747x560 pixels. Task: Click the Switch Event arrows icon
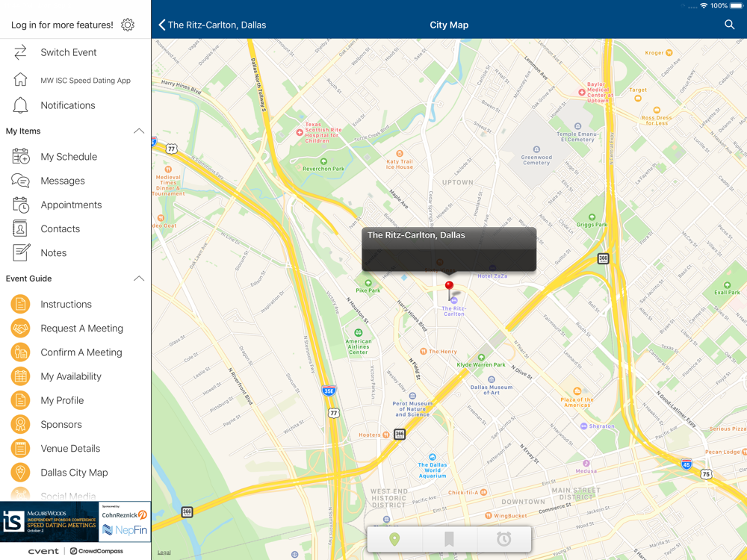[20, 52]
